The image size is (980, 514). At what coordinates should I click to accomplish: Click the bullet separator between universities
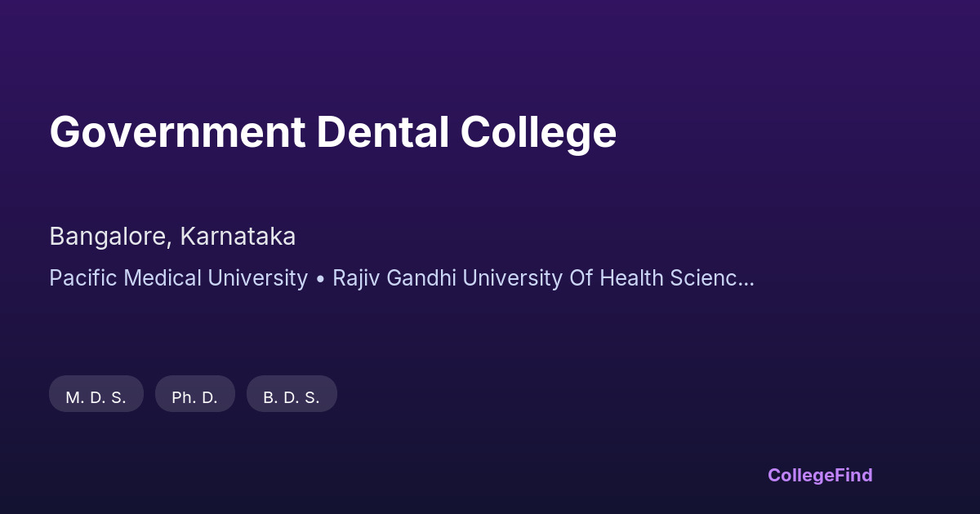click(x=320, y=279)
